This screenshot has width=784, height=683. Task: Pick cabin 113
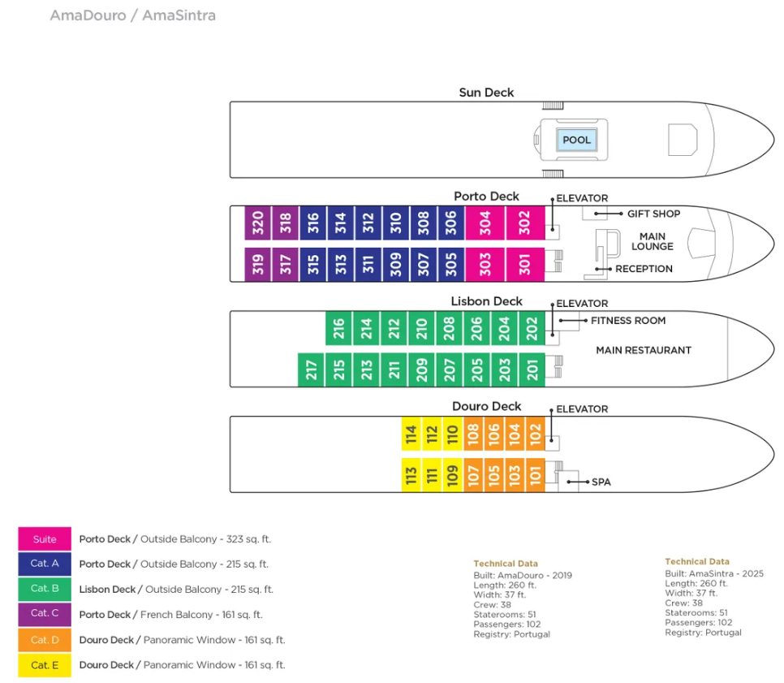[411, 475]
